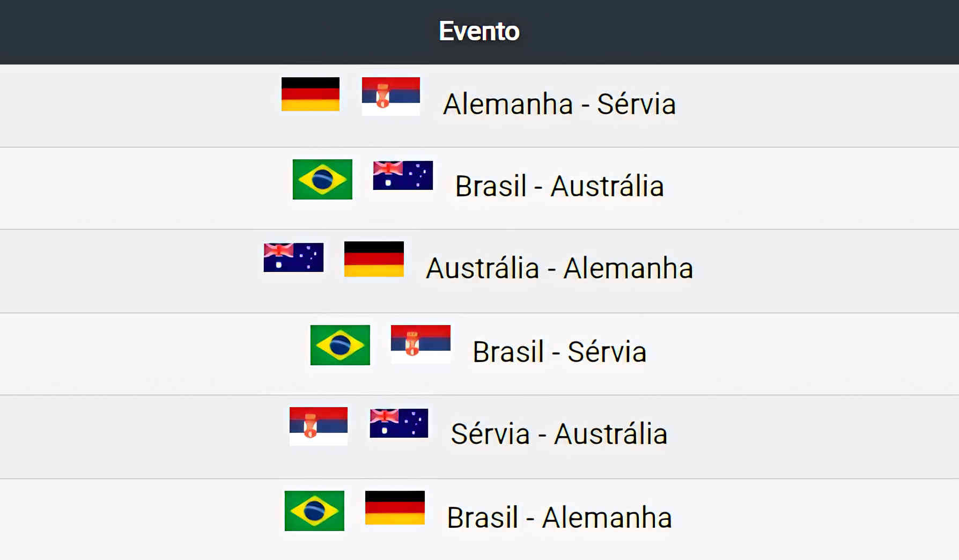
Task: Click Brazil flag in Brasil - Sérvia row
Action: [340, 345]
